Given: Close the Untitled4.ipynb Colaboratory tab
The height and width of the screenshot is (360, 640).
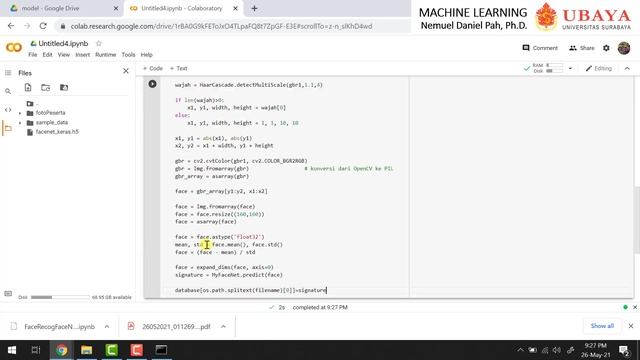Looking at the screenshot, I should click(235, 8).
